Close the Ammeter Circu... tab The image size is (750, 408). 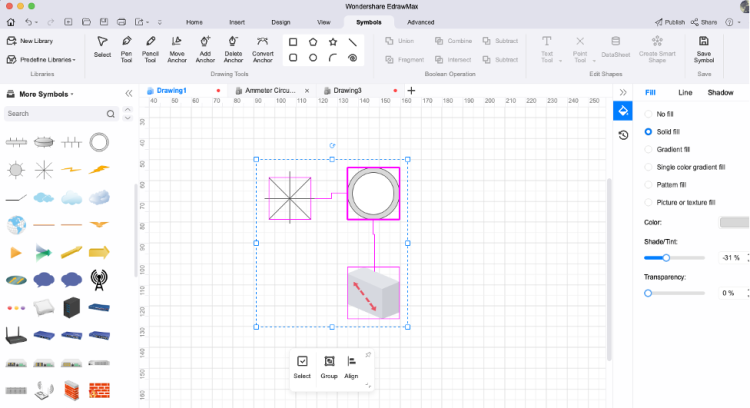pos(307,90)
